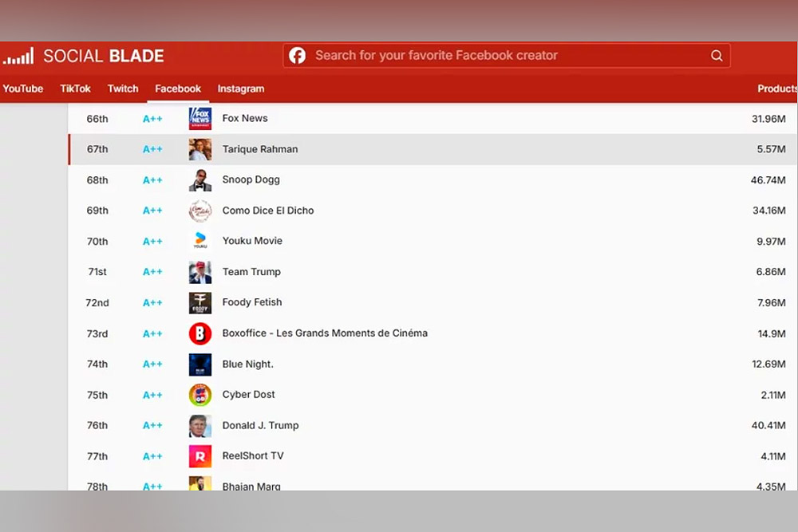Click the ReelShort TV logo icon
Image resolution: width=798 pixels, height=532 pixels.
[x=200, y=456]
